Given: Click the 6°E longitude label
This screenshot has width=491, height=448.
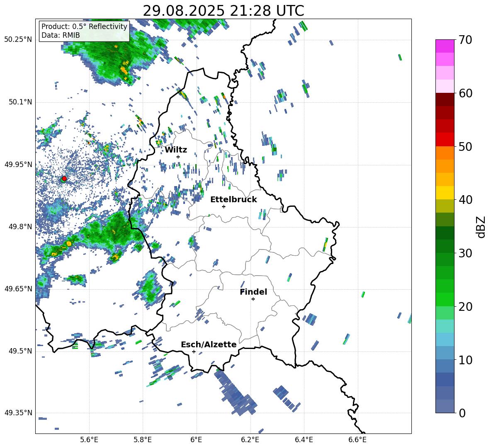Looking at the screenshot, I should coord(196,440).
